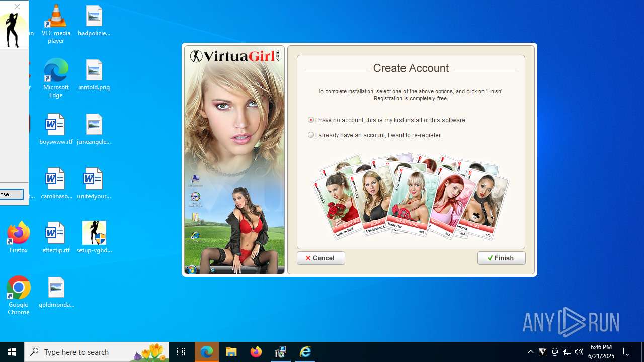This screenshot has height=362, width=644.
Task: Select setup-vghd installer icon on desktop
Action: coord(94,237)
